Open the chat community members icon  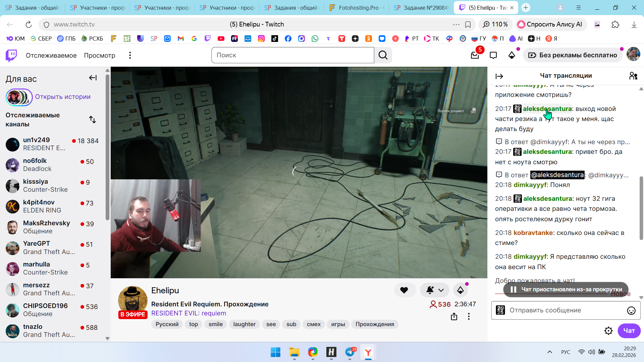[x=633, y=76]
